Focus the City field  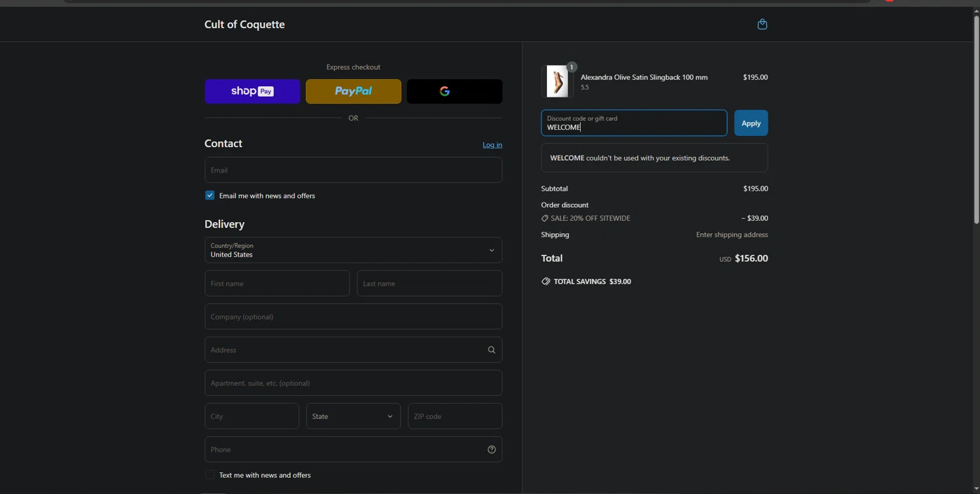(x=252, y=416)
